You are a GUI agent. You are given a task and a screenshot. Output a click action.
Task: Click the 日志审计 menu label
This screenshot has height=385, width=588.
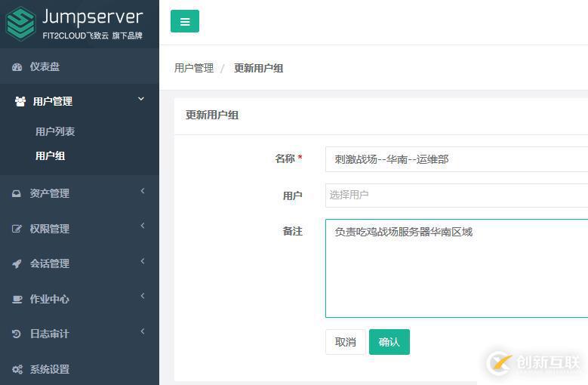click(x=50, y=334)
